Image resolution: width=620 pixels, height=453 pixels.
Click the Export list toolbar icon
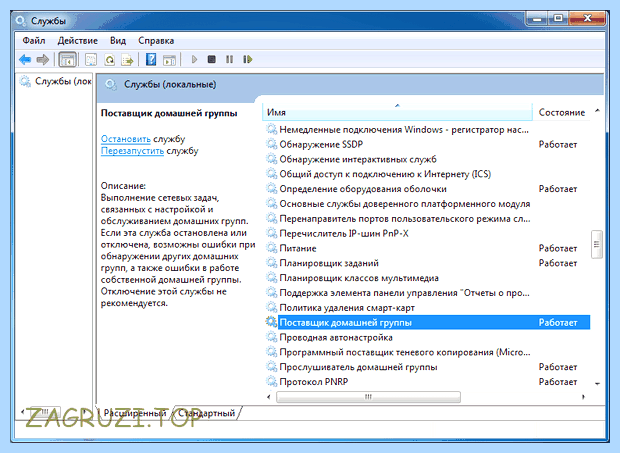127,60
